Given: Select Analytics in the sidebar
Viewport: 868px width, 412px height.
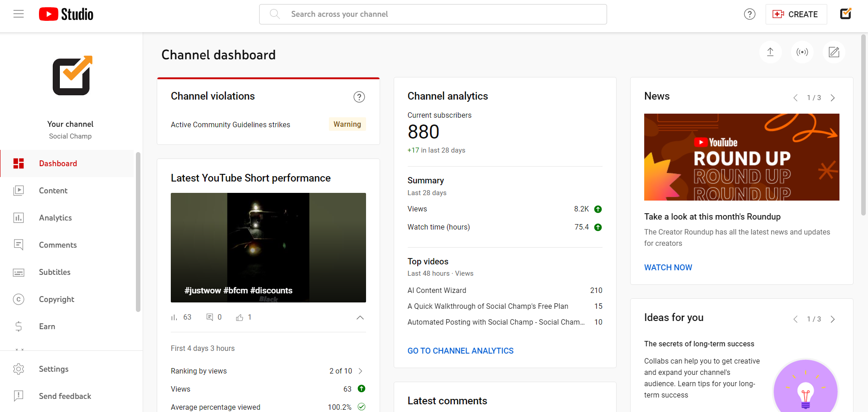Looking at the screenshot, I should tap(55, 218).
